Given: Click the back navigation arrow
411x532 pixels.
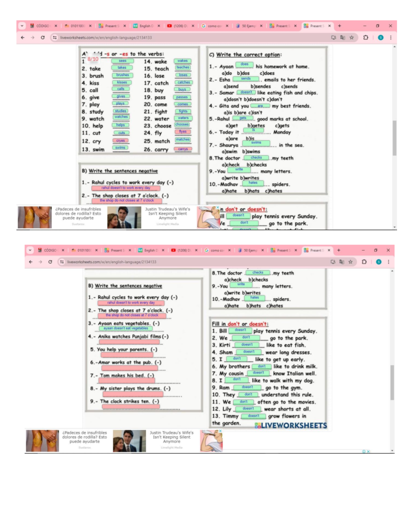Looking at the screenshot, I should click(x=22, y=38).
